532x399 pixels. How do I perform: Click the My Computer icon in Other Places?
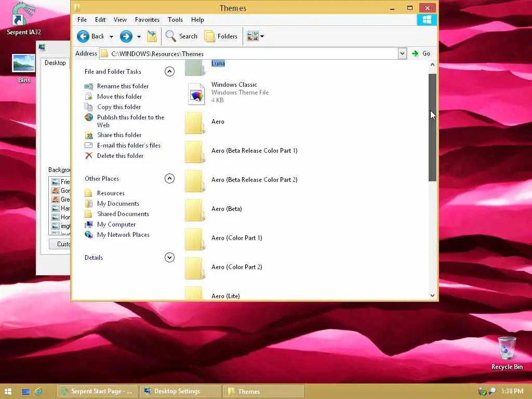tap(88, 224)
